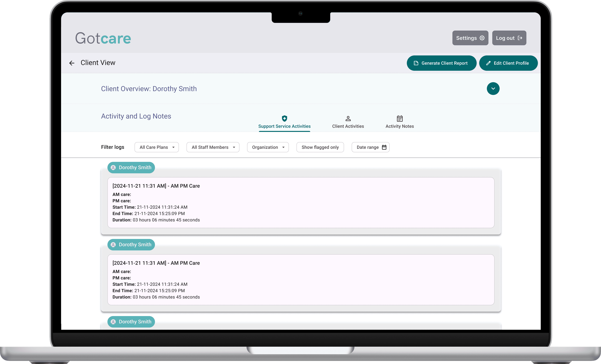Image resolution: width=601 pixels, height=364 pixels.
Task: Click the first log's End Time value
Action: pos(160,214)
